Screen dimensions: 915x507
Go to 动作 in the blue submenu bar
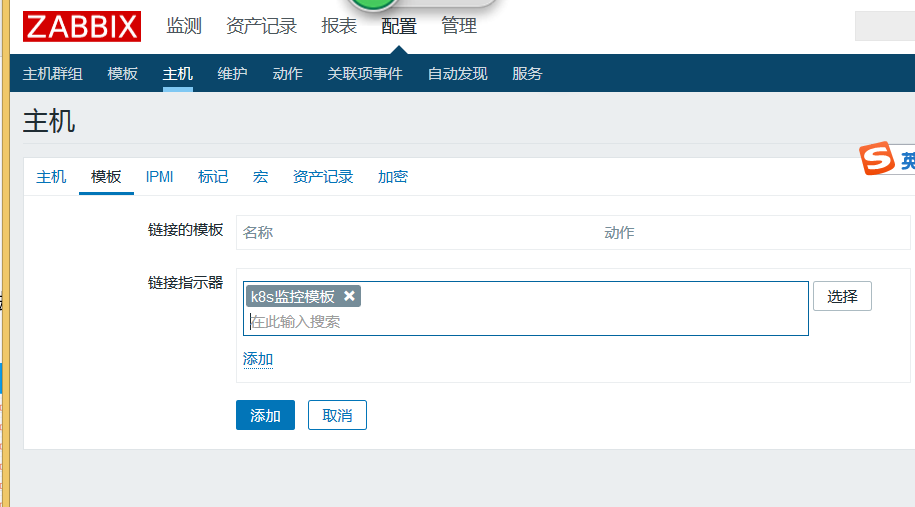[288, 74]
